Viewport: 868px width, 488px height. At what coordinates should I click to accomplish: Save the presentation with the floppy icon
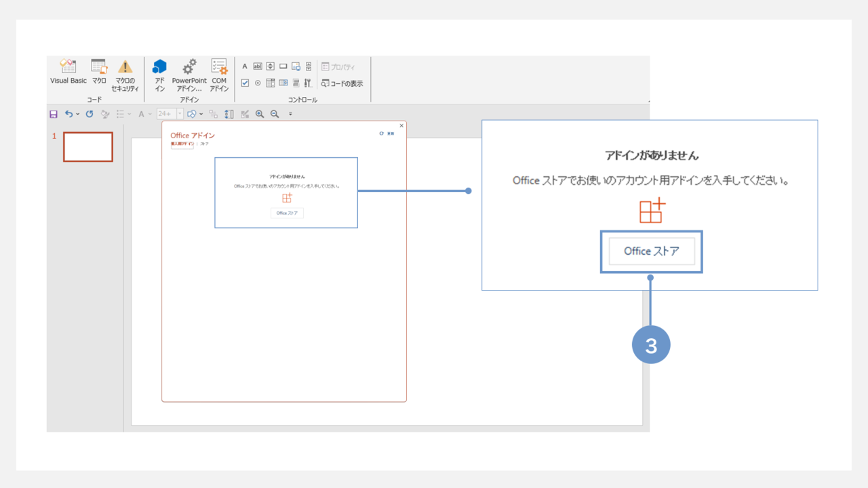(54, 115)
